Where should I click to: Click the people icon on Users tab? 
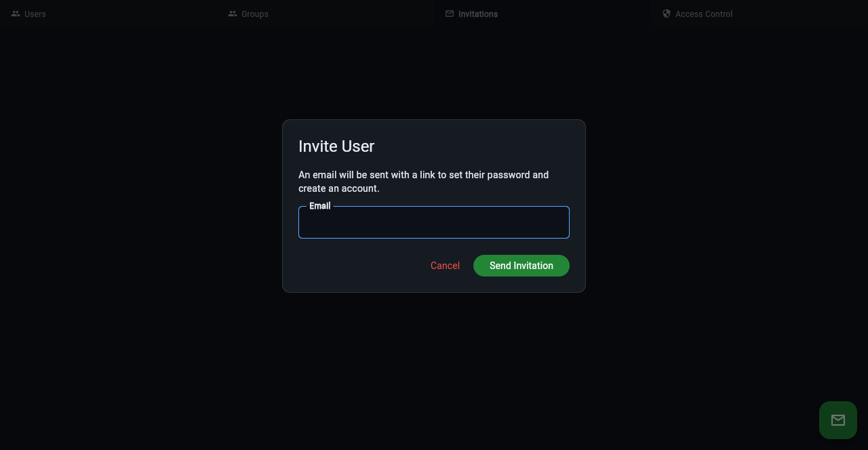pyautogui.click(x=16, y=14)
